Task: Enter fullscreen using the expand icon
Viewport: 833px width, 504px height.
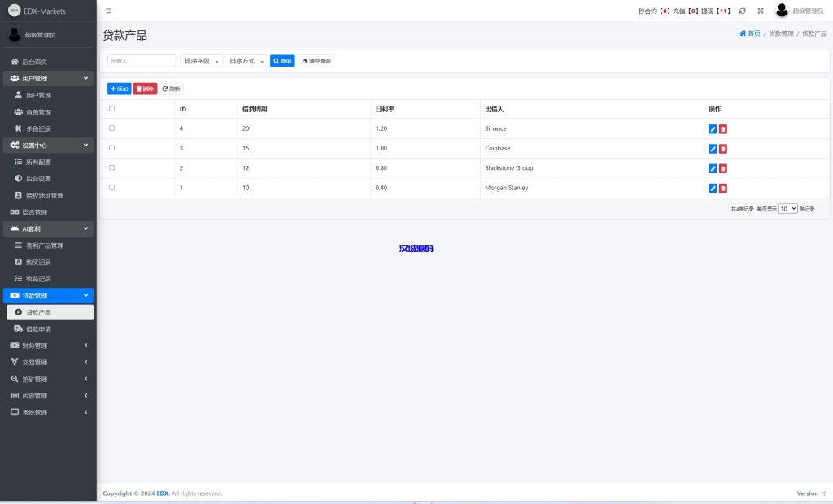Action: click(761, 11)
